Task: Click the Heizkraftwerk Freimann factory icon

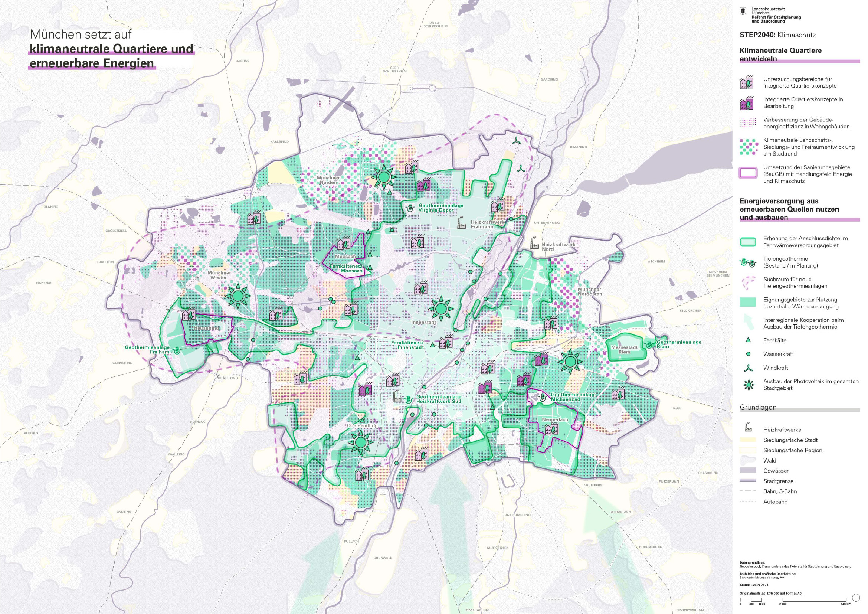Action: (x=462, y=222)
